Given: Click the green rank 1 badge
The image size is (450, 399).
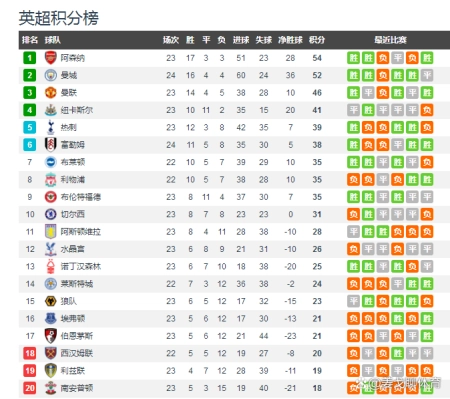Looking at the screenshot, I should point(30,58).
